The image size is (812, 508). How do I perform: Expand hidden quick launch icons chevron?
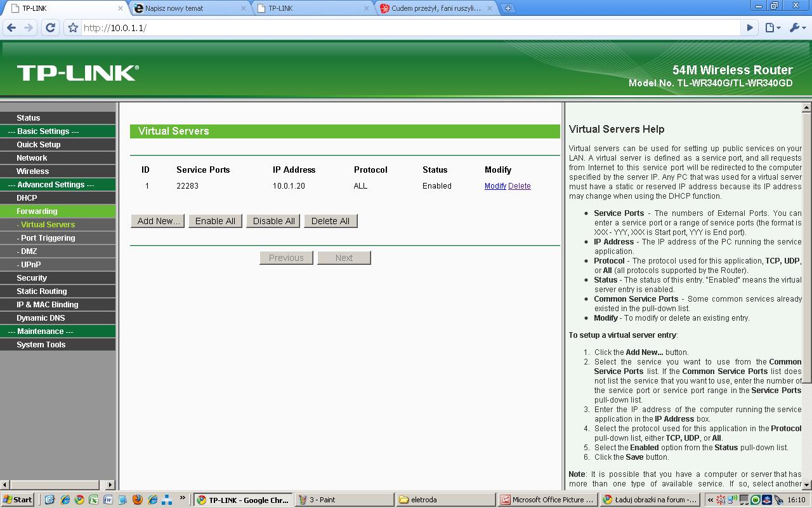pyautogui.click(x=183, y=497)
